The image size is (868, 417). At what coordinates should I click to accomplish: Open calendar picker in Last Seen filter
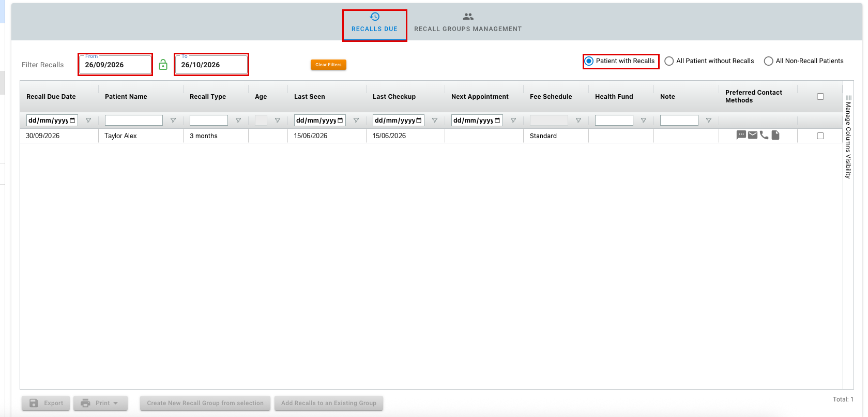pos(340,121)
